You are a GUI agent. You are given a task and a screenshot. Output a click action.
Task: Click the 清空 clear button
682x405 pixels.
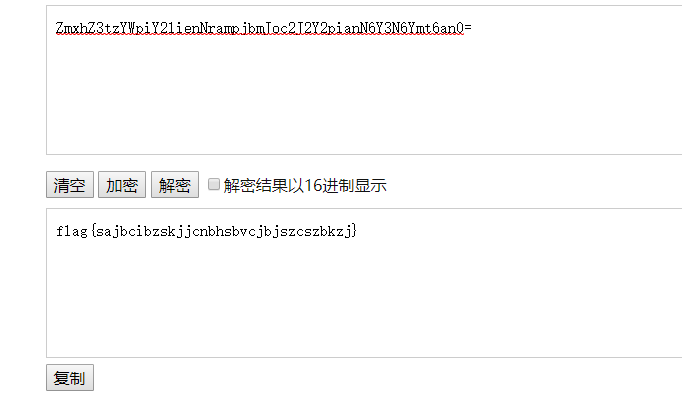70,185
